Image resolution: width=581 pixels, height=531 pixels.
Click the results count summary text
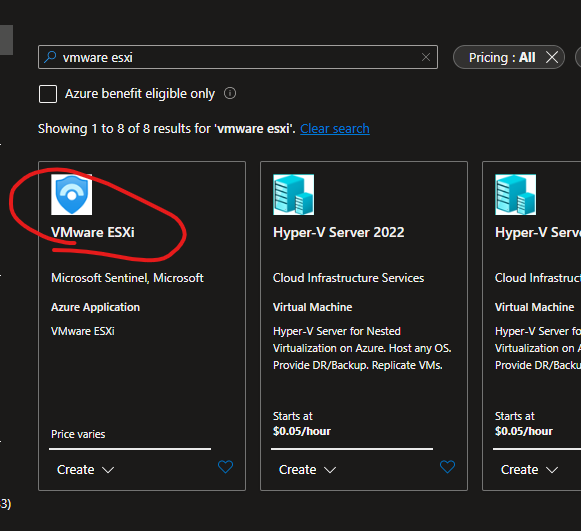167,129
